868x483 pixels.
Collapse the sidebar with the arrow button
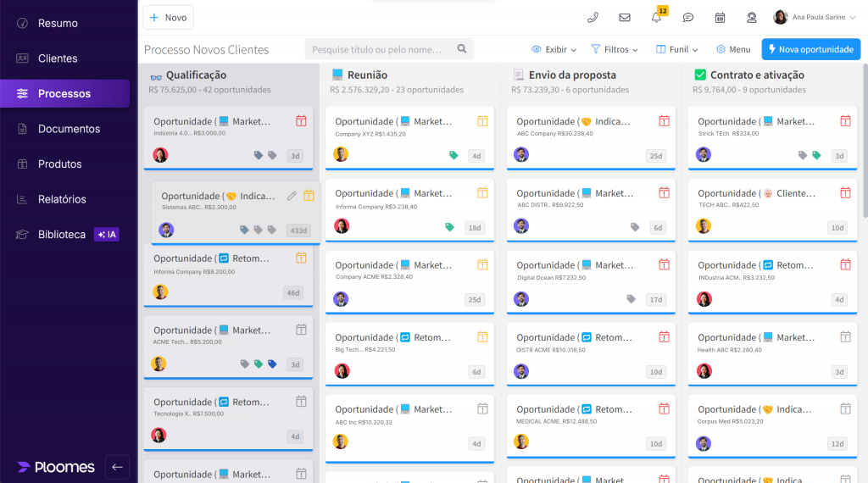pos(117,467)
